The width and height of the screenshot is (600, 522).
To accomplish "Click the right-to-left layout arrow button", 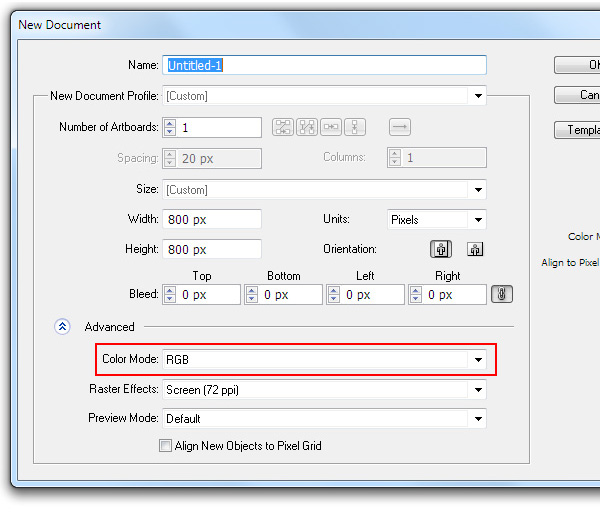I will tap(399, 128).
